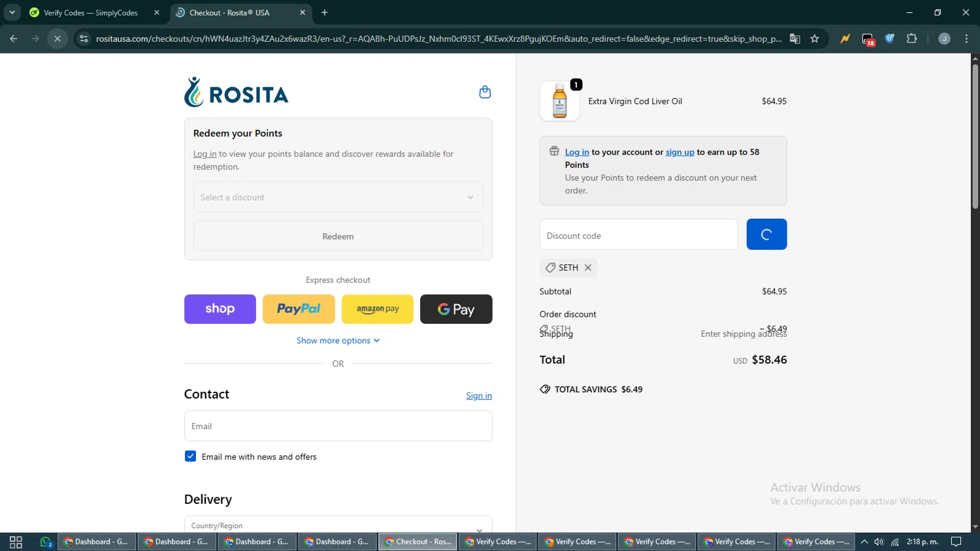Open a new browser tab
The width and height of the screenshot is (980, 551).
(x=325, y=12)
